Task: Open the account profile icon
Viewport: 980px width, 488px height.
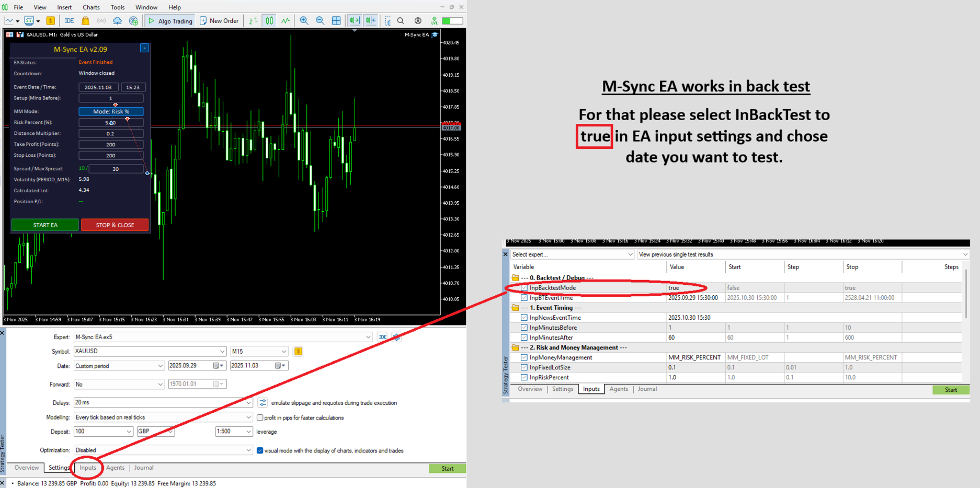Action: (418, 21)
